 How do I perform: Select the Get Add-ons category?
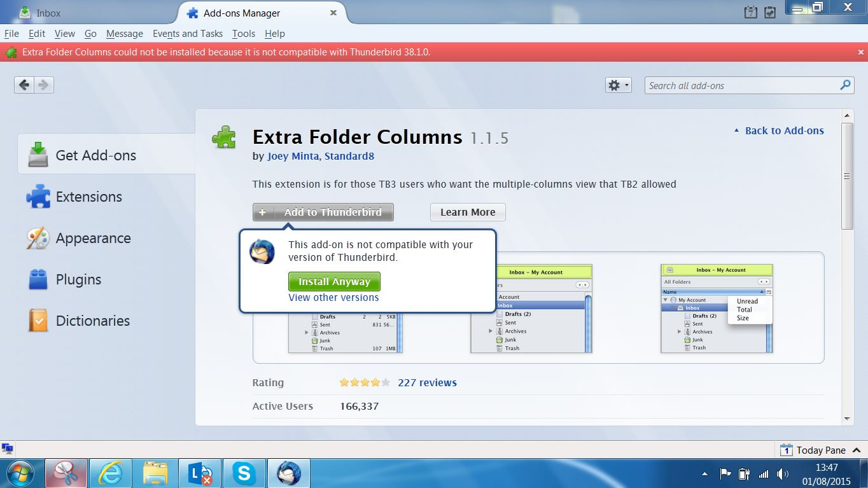click(x=106, y=155)
